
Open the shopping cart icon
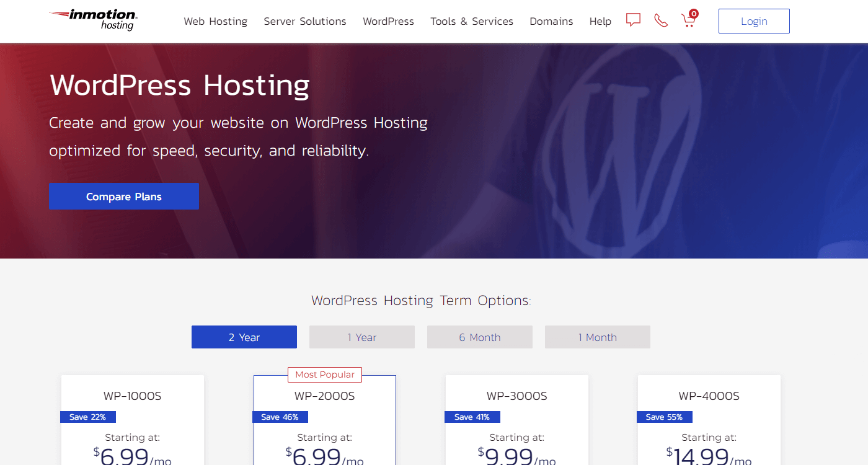point(689,19)
